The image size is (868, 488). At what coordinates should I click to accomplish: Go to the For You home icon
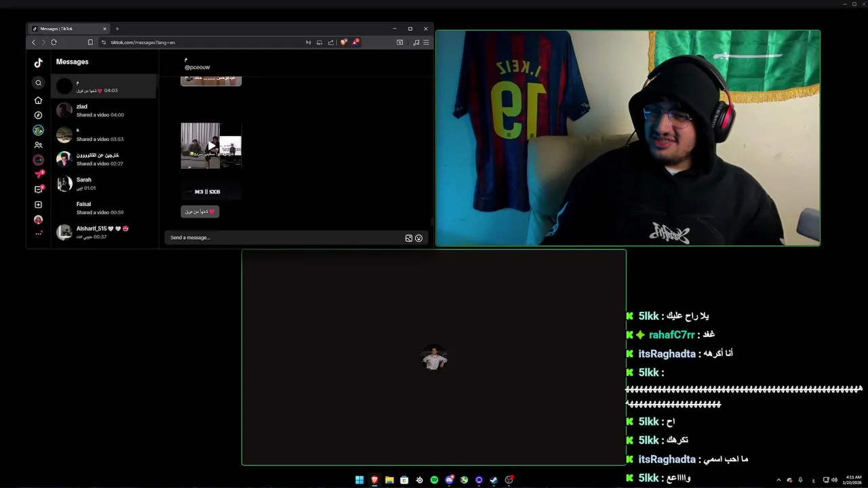(x=39, y=100)
